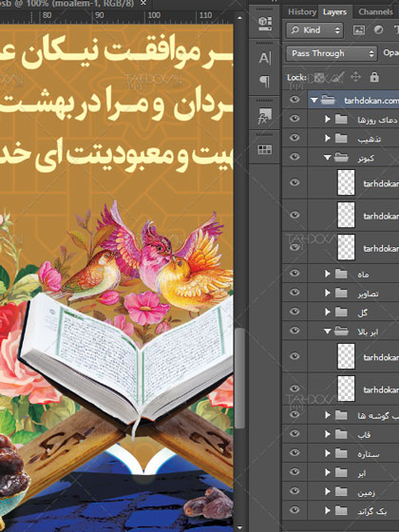Expand the ستاره group

click(x=328, y=453)
